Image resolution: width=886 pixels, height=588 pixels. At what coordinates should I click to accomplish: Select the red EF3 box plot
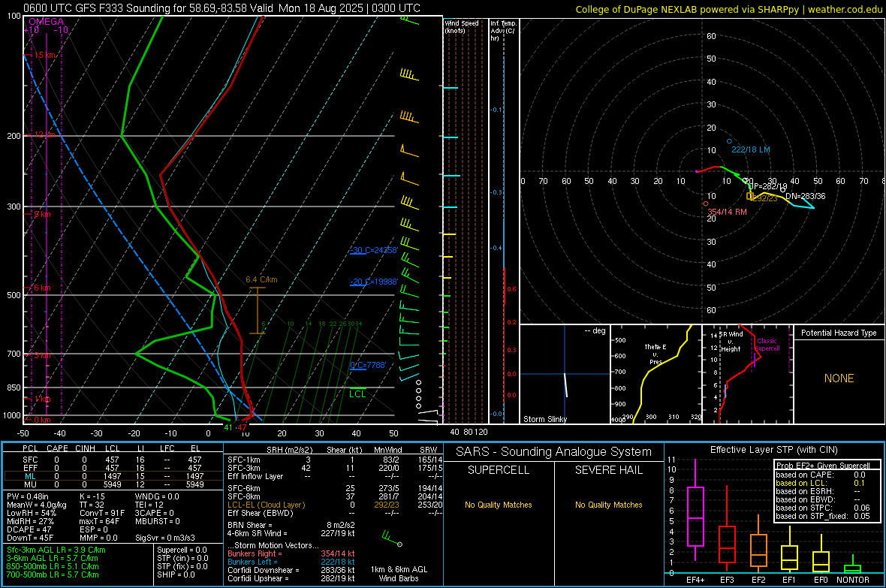727,529
